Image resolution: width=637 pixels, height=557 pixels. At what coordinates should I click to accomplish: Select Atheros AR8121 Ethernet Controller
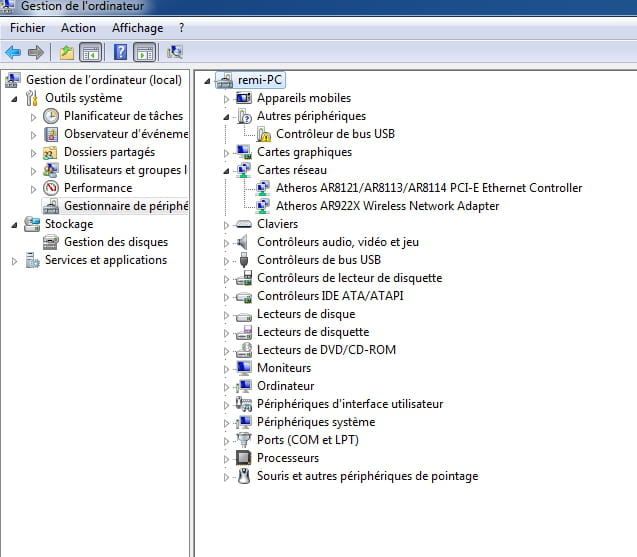[x=429, y=188]
